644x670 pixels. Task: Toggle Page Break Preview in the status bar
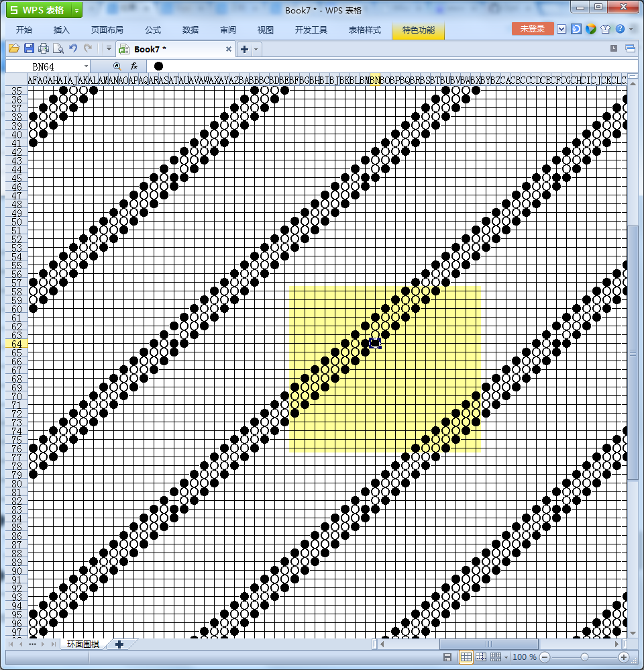click(481, 657)
